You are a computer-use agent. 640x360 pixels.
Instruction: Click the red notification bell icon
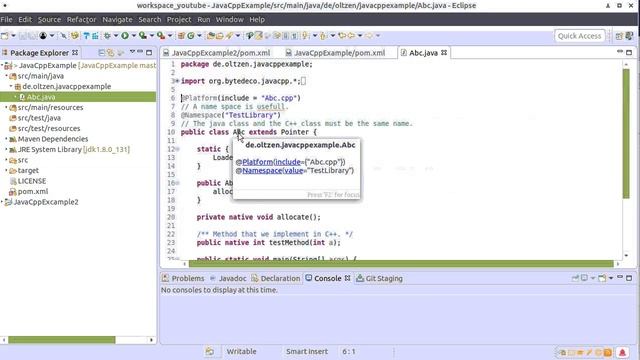pos(622,352)
